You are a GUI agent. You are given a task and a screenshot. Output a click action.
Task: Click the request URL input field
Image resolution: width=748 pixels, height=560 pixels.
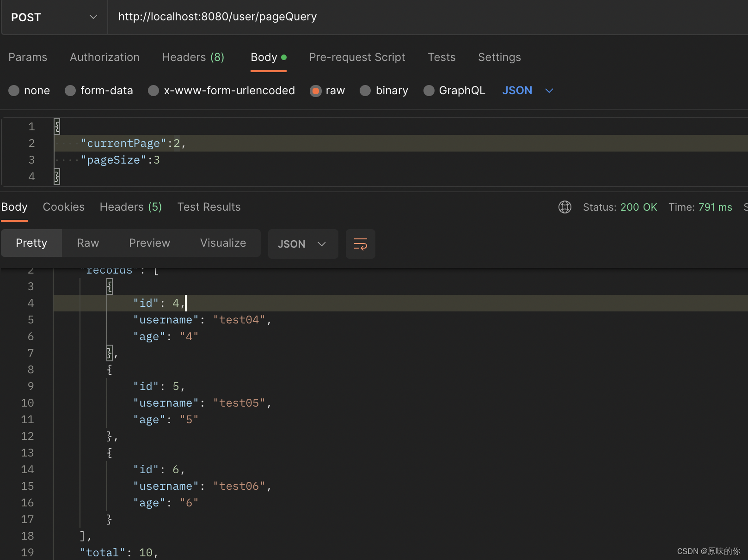click(428, 17)
